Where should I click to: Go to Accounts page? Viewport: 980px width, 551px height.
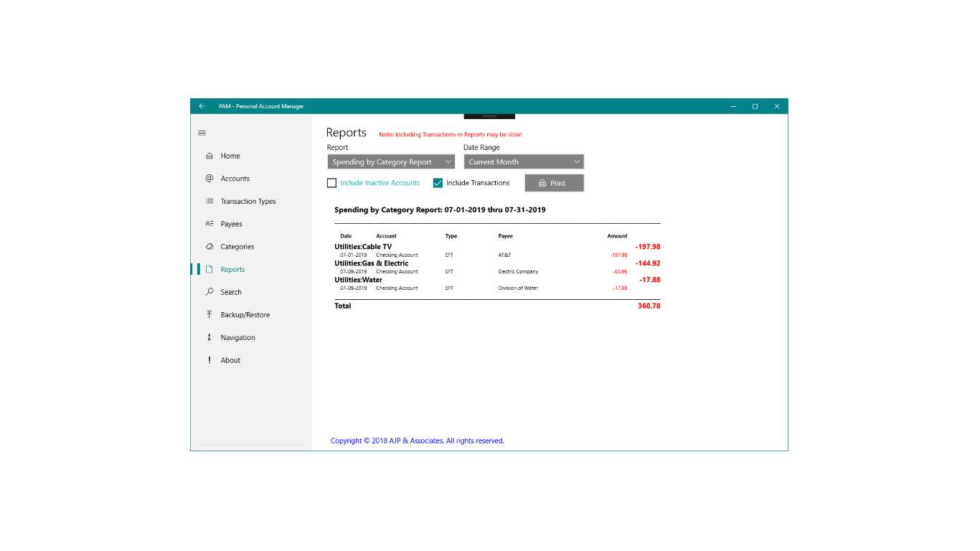pos(251,179)
